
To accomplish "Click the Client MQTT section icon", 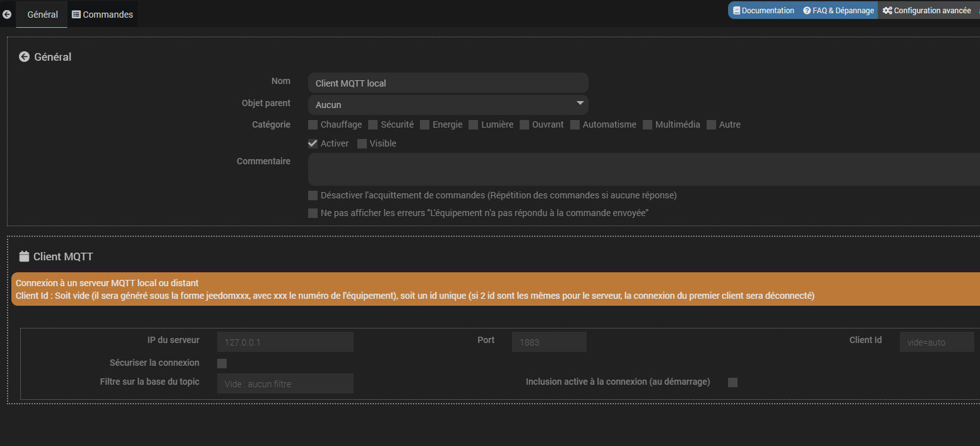I will (24, 256).
